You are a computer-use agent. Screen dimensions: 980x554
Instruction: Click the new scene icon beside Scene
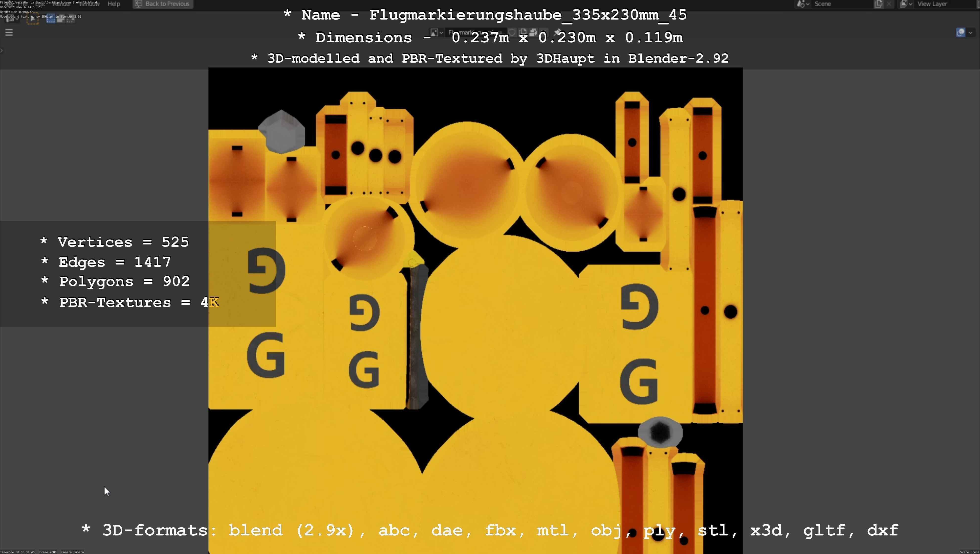pos(878,4)
